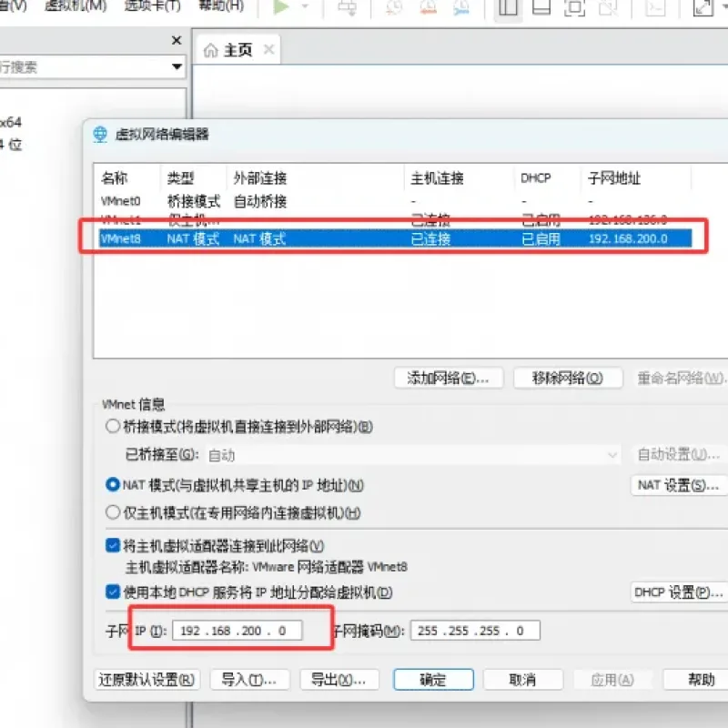728x728 pixels.
Task: Power on the VM with green play icon
Action: click(x=281, y=6)
